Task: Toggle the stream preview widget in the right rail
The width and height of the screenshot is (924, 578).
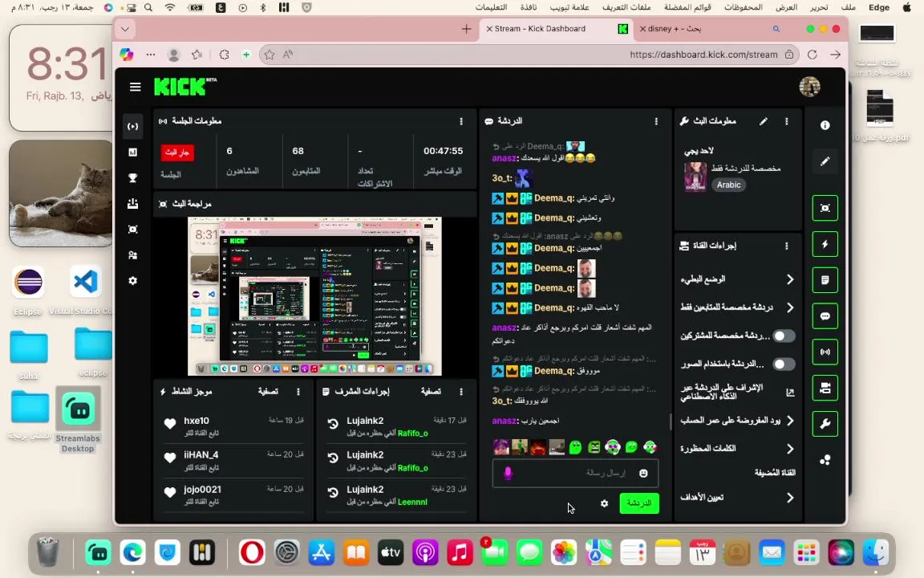Action: click(x=825, y=208)
